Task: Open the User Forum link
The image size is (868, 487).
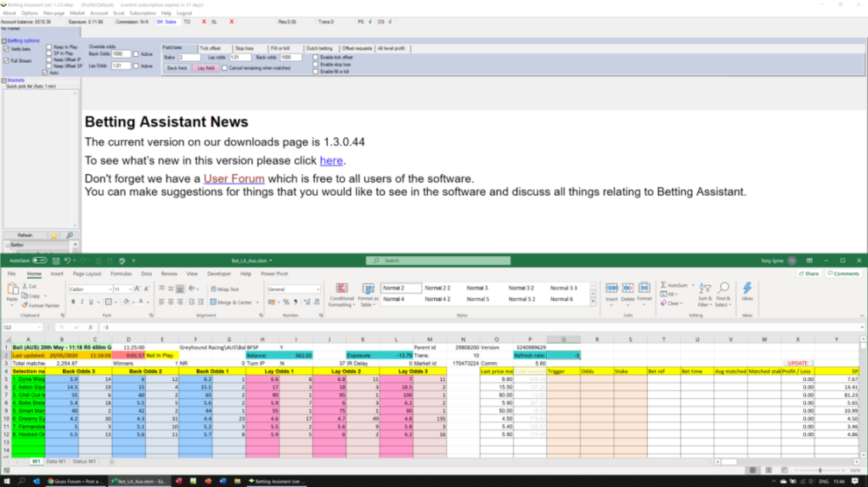Action: pyautogui.click(x=234, y=179)
